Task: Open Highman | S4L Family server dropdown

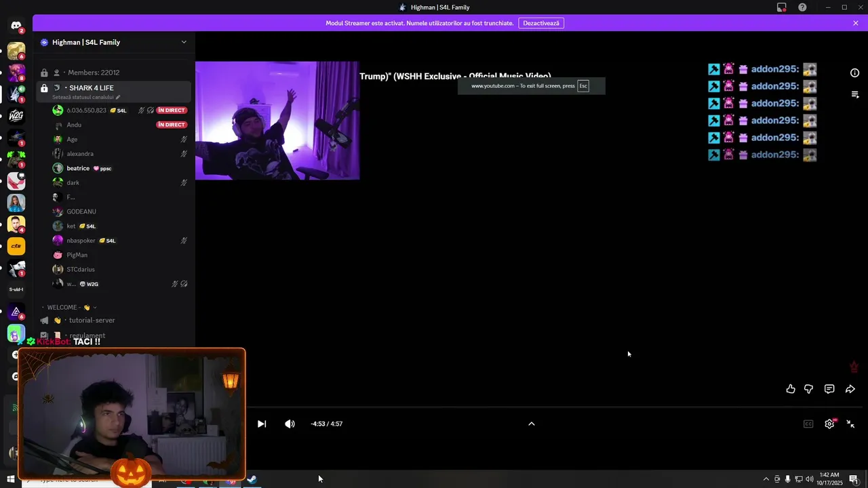Action: click(x=184, y=42)
